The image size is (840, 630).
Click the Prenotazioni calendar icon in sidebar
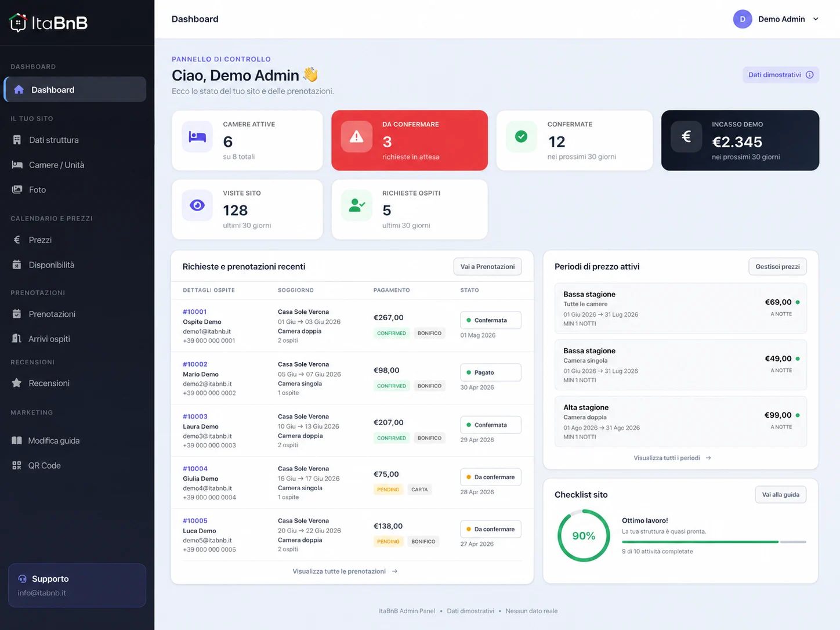coord(17,314)
